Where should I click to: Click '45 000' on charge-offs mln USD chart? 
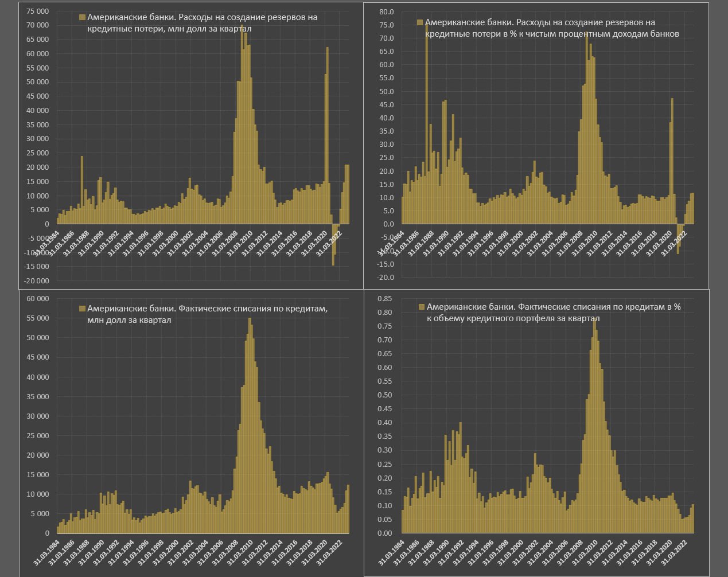tap(37, 357)
